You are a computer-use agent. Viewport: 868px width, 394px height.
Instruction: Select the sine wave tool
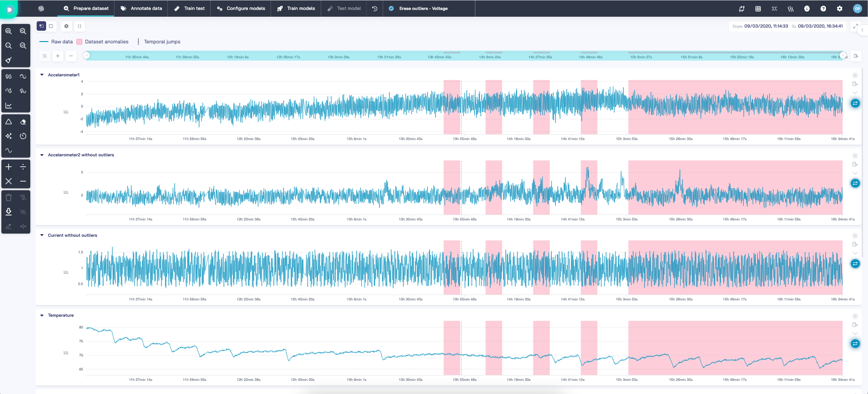[x=9, y=150]
